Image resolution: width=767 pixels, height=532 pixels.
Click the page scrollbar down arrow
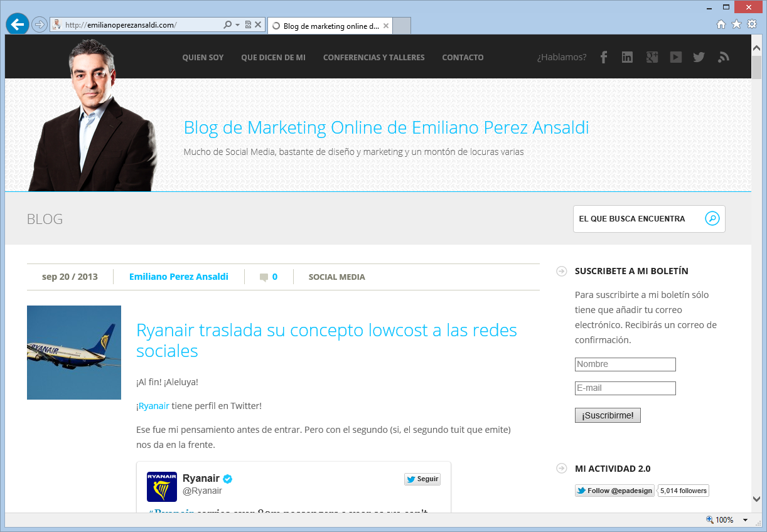tap(756, 499)
